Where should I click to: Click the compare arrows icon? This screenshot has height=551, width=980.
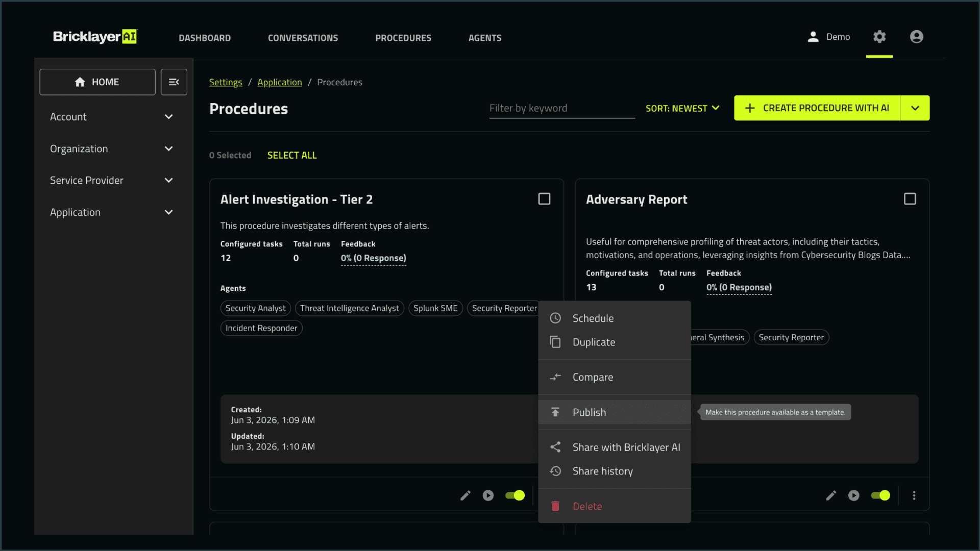555,378
